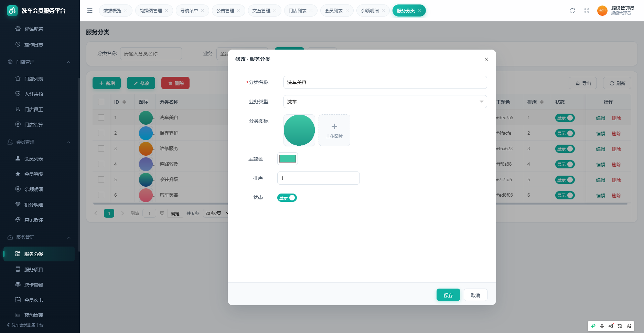Viewport: 644px width, 333px height.
Task: Click the super admin avatar
Action: (x=602, y=11)
